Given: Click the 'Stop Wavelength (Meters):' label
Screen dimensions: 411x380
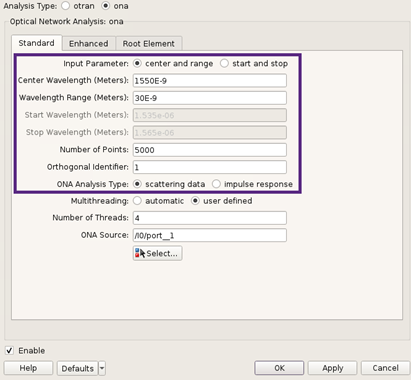Looking at the screenshot, I should tap(77, 132).
